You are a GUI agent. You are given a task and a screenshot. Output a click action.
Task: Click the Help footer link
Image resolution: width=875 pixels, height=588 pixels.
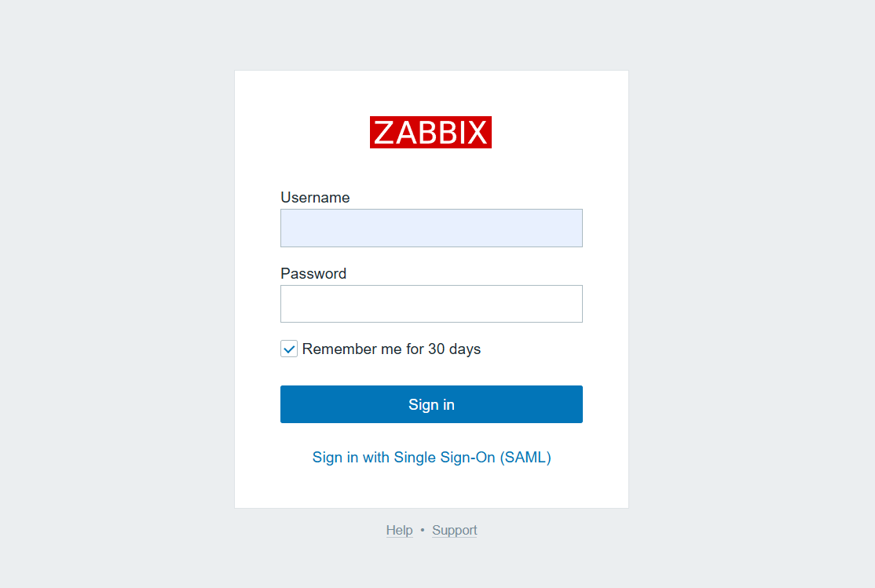(x=399, y=530)
